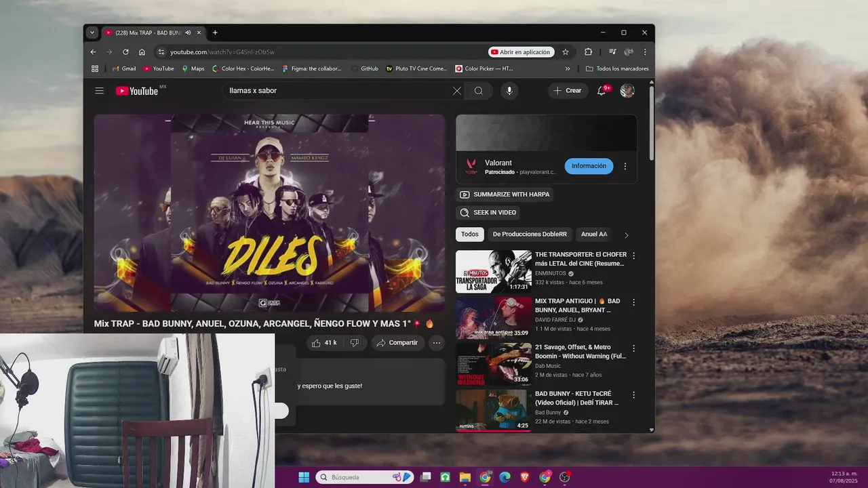
Task: Open media controls in Chrome toolbar
Action: coord(612,52)
